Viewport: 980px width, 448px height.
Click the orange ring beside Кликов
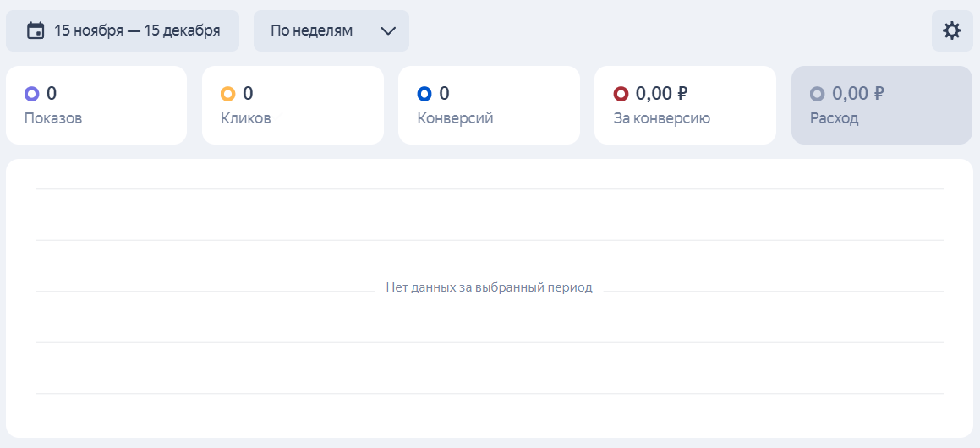228,94
